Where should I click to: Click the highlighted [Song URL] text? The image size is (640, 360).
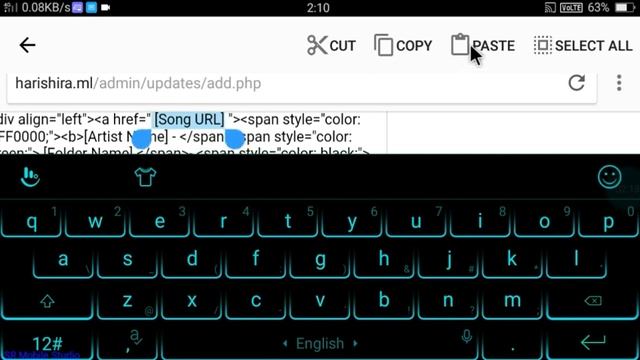point(189,120)
